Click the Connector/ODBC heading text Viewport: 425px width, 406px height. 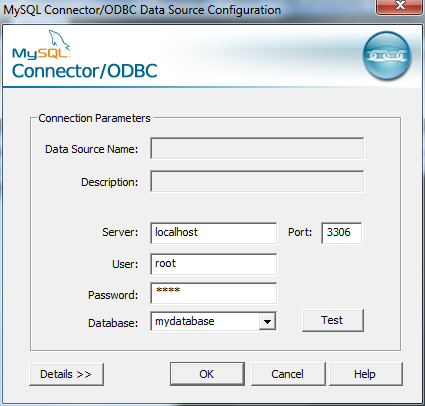[x=85, y=71]
